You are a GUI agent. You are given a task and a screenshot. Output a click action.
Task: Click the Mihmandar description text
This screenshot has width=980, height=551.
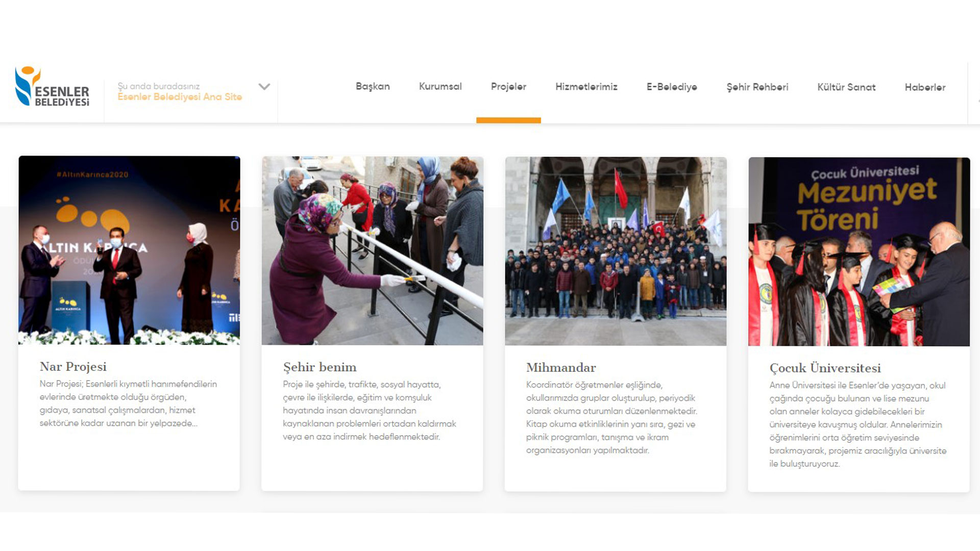tap(611, 417)
